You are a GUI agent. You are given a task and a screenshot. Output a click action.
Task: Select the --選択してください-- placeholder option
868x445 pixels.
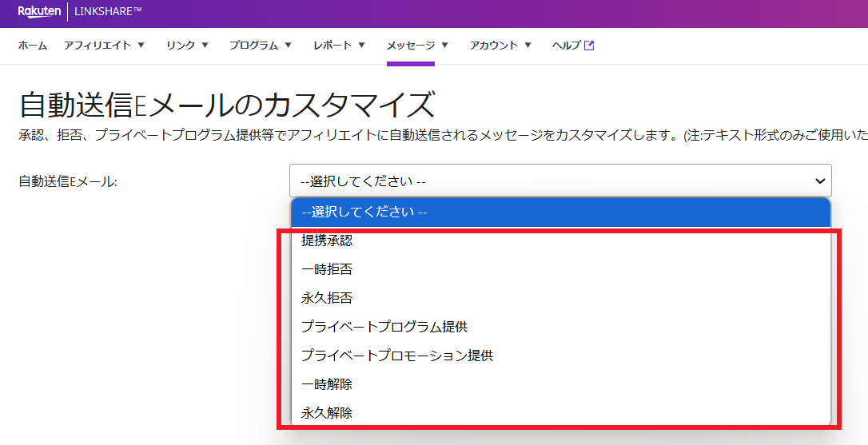pos(364,213)
